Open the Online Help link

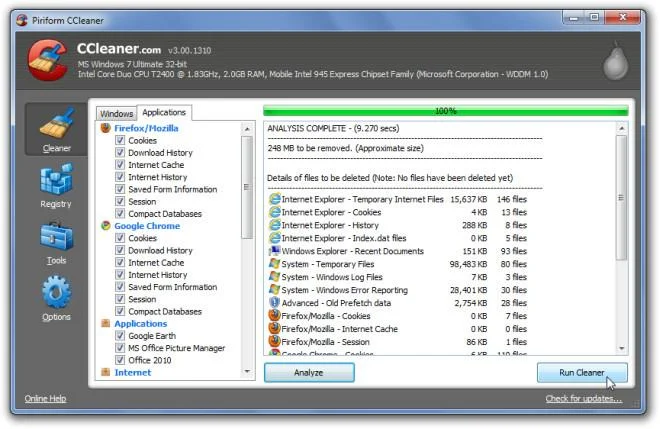45,398
